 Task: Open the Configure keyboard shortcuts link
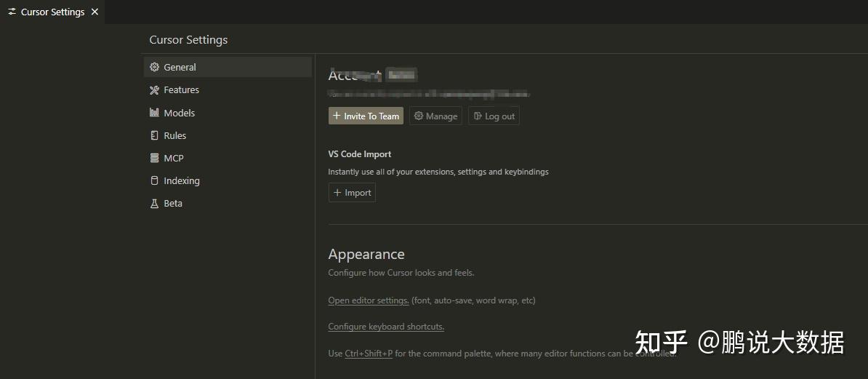[386, 327]
